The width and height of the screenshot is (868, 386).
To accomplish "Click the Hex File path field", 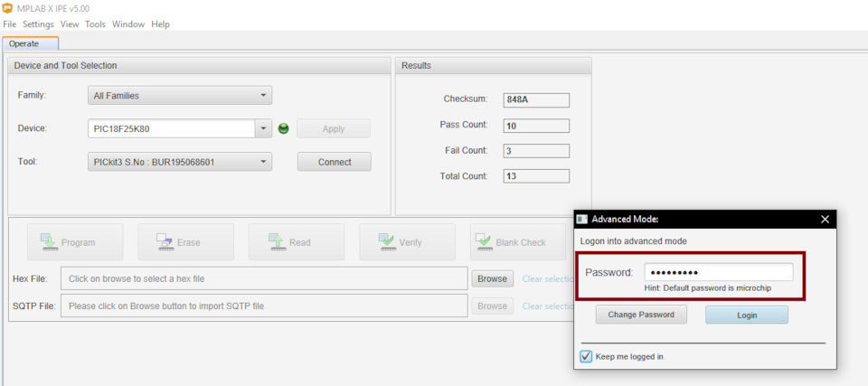I will coord(264,278).
